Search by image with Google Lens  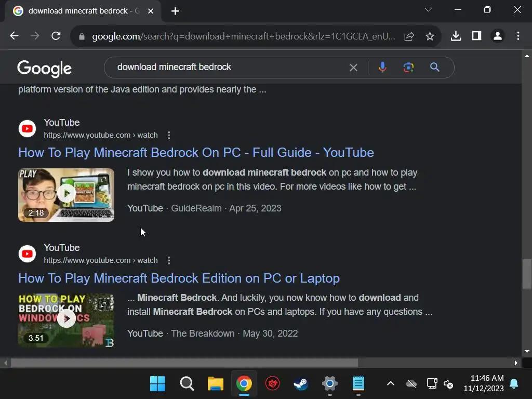point(408,68)
